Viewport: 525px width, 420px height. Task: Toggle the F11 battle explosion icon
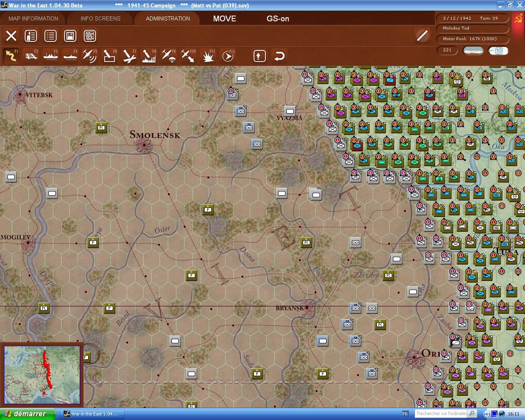click(208, 56)
